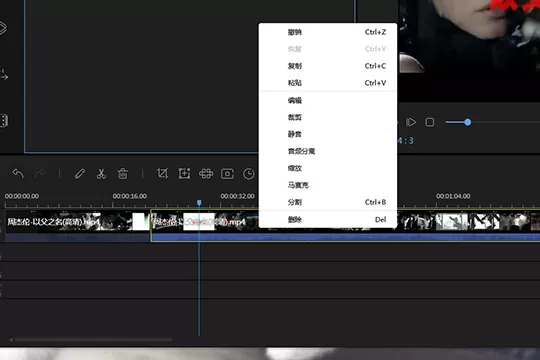
Task: Choose 撤销 (Ctrl+Z) in context menu
Action: (x=328, y=32)
